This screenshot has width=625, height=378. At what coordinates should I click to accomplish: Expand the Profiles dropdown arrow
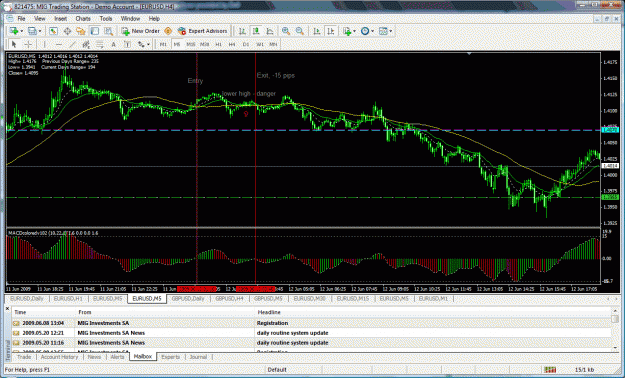(x=40, y=31)
